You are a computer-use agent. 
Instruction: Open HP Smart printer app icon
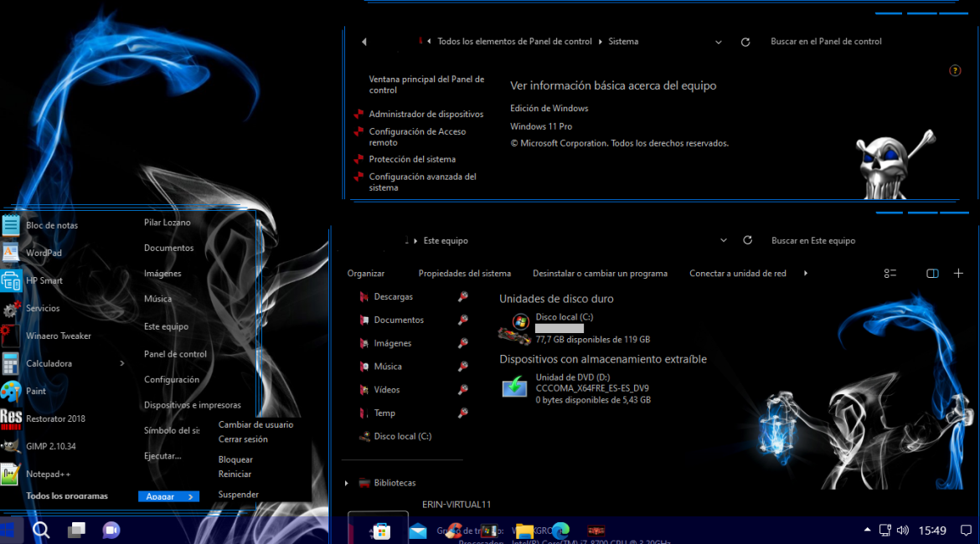11,280
